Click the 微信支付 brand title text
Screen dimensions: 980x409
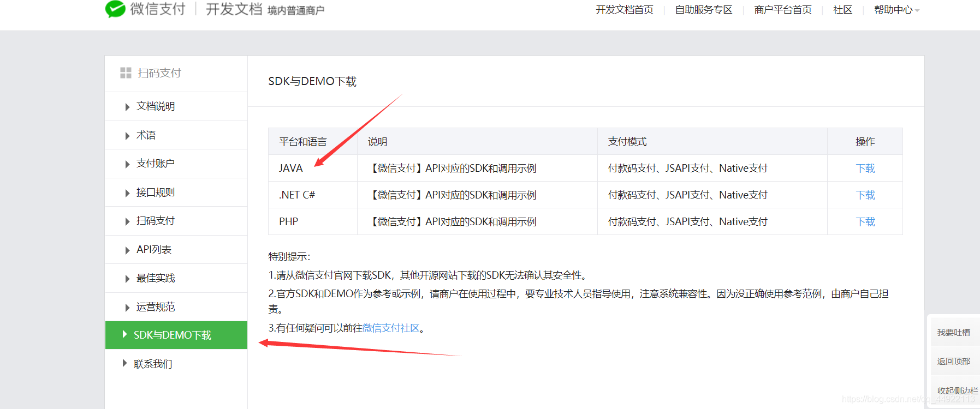(158, 9)
